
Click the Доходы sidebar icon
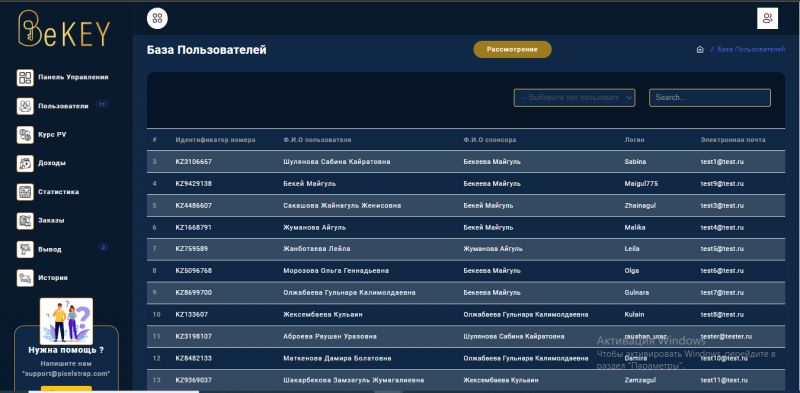25,163
